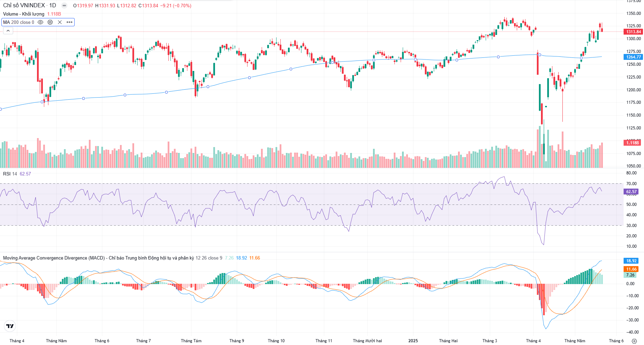The image size is (644, 345).
Task: Click the 1350.00 price axis label
Action: [633, 13]
